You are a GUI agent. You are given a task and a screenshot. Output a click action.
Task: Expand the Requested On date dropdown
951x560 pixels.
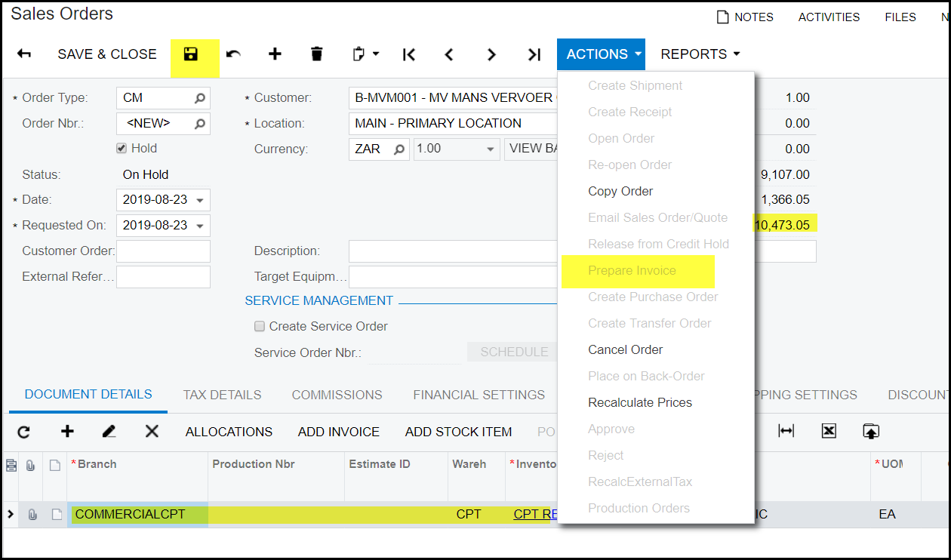tap(200, 226)
